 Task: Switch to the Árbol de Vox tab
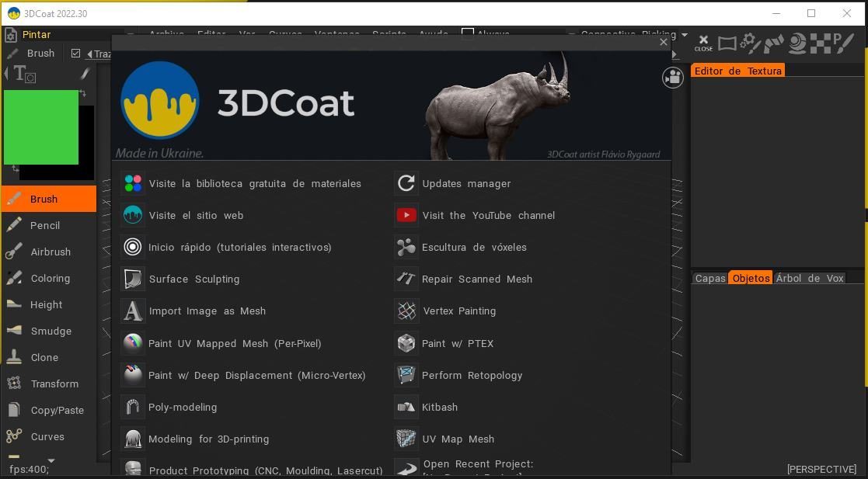click(809, 278)
